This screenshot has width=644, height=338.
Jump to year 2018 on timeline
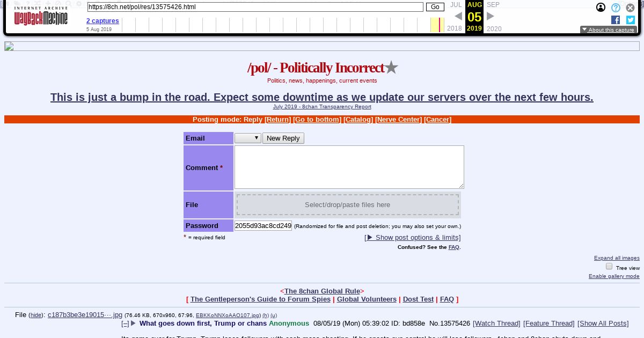[x=455, y=28]
